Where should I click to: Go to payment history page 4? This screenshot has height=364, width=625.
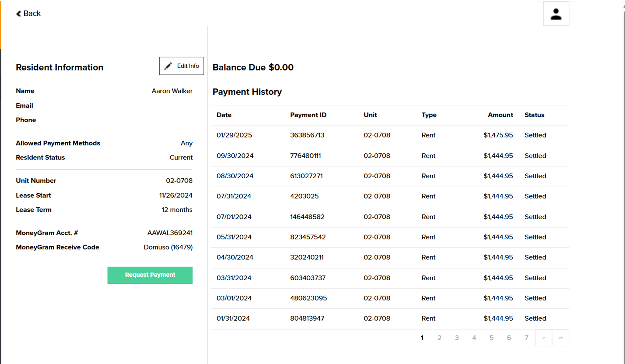[x=474, y=338]
